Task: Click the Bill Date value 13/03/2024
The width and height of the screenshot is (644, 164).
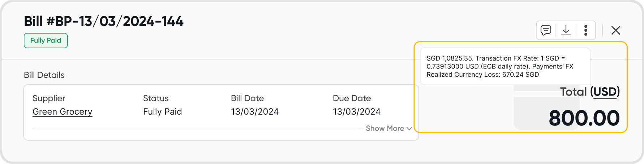Action: [254, 112]
